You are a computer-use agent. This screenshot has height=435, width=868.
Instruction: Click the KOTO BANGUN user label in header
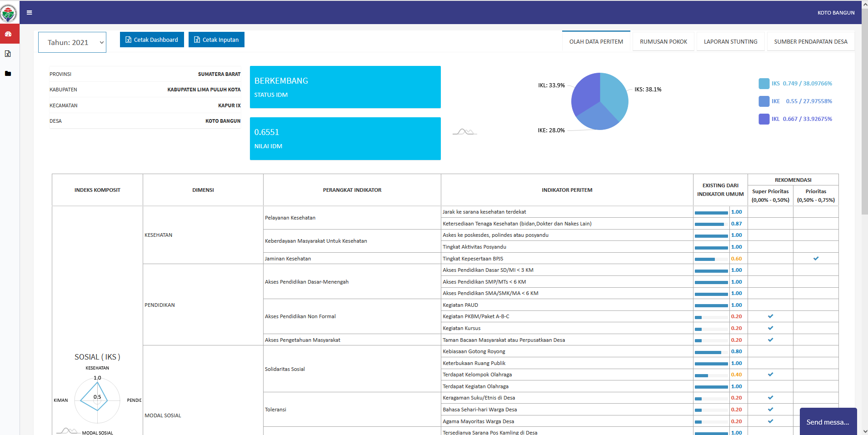point(836,13)
